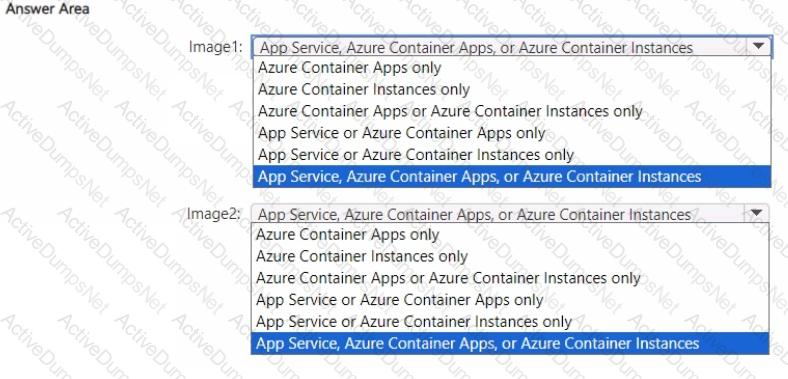Open the Image2 dropdown arrow
Screen dimensions: 788x379
[x=756, y=214]
